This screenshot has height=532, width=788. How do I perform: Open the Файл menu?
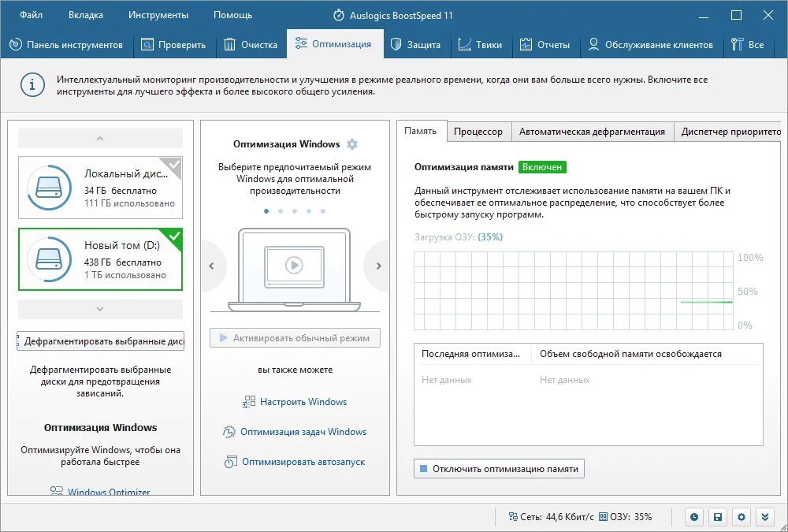[32, 15]
